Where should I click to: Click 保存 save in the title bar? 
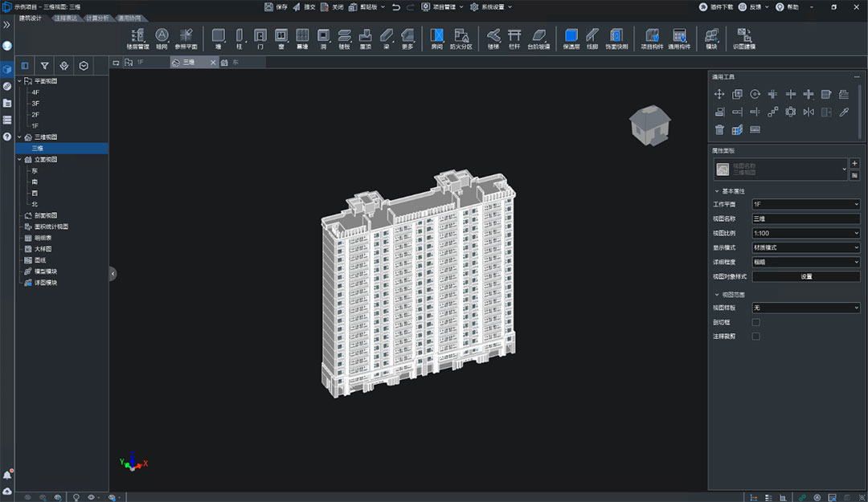tap(276, 7)
